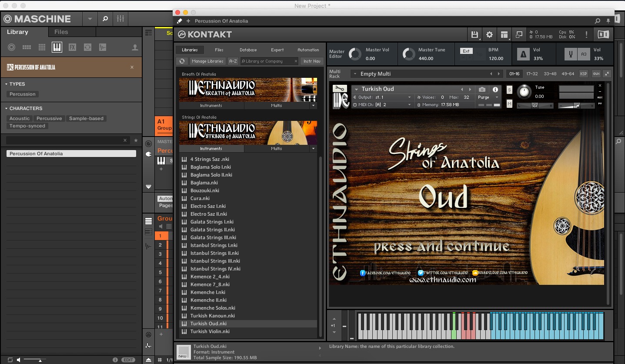This screenshot has height=364, width=625.
Task: Open the Maschine mixer icon
Action: point(120,19)
